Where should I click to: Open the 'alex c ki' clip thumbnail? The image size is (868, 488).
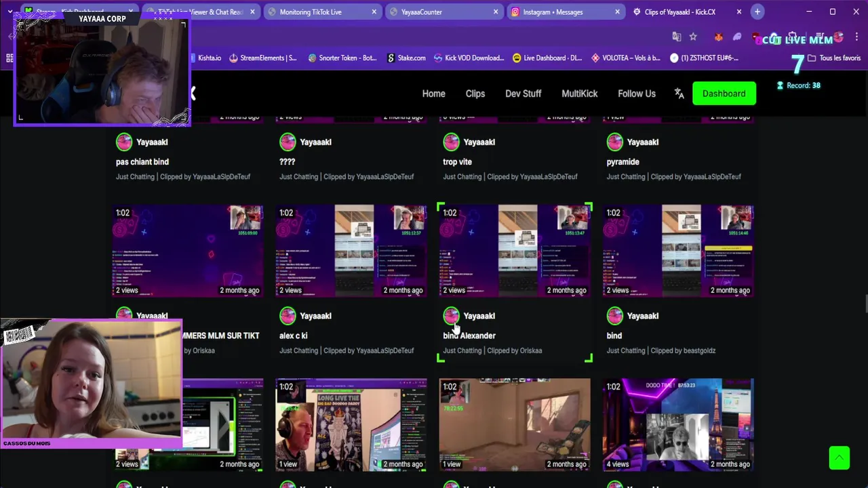(351, 251)
